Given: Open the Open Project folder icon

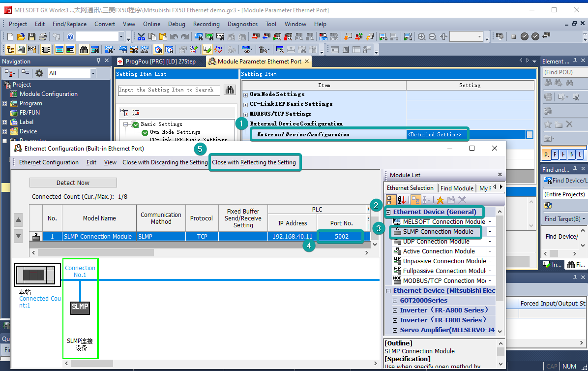Looking at the screenshot, I should (x=21, y=36).
